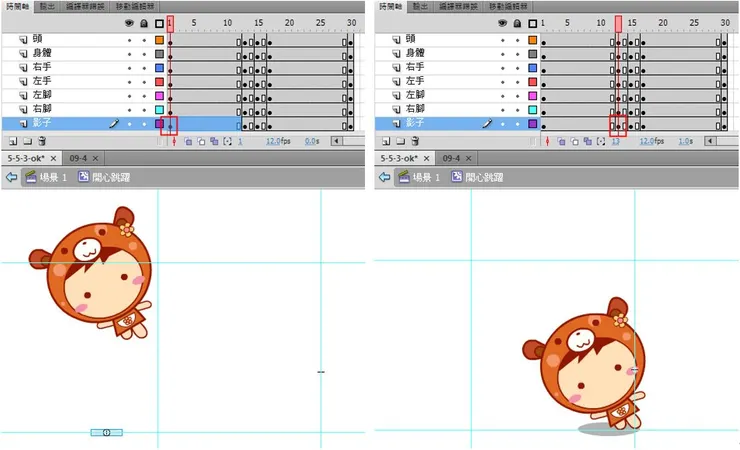Click timeline scroll-left arrow in left screenshot

[x=336, y=141]
